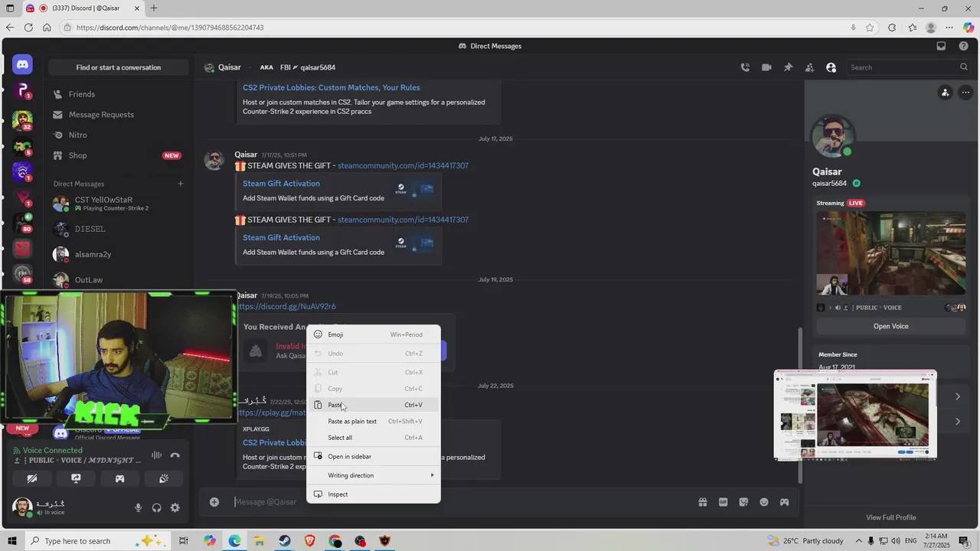This screenshot has width=980, height=551.
Task: Open the top CS2 Private Lobbies embed title
Action: (x=332, y=87)
